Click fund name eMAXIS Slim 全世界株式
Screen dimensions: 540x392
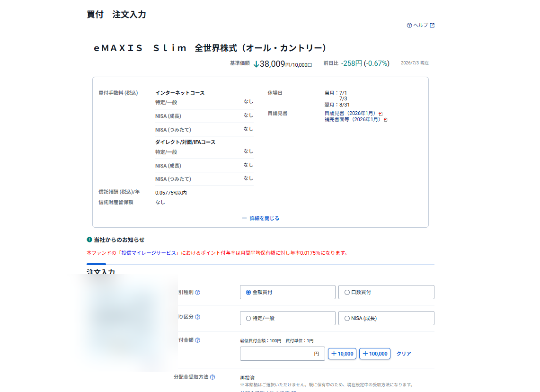[x=210, y=48]
